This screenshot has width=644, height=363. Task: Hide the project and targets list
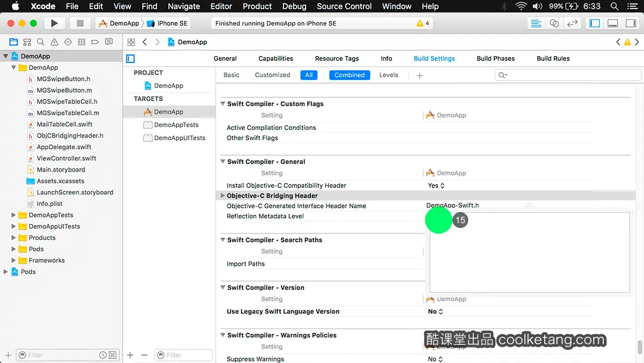(x=130, y=59)
